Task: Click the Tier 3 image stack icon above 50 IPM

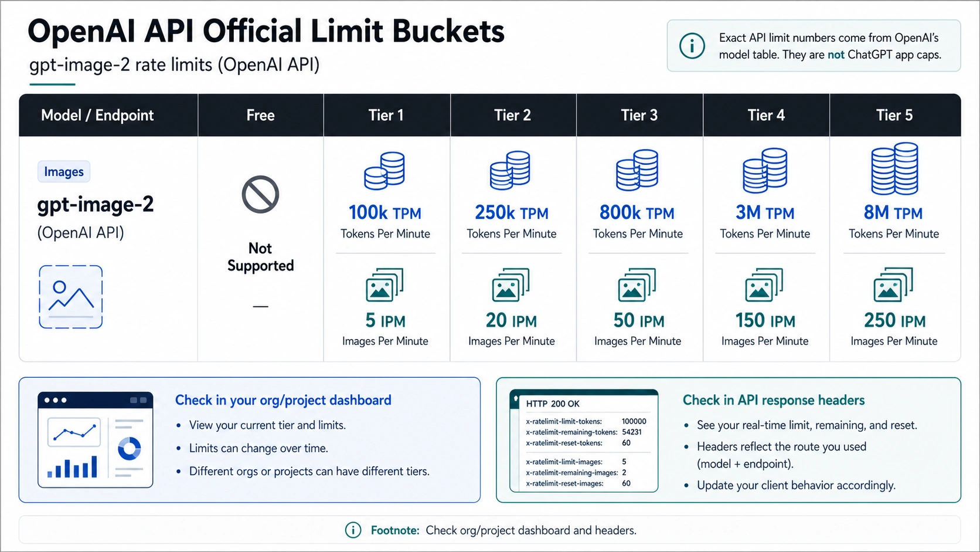Action: pos(637,285)
